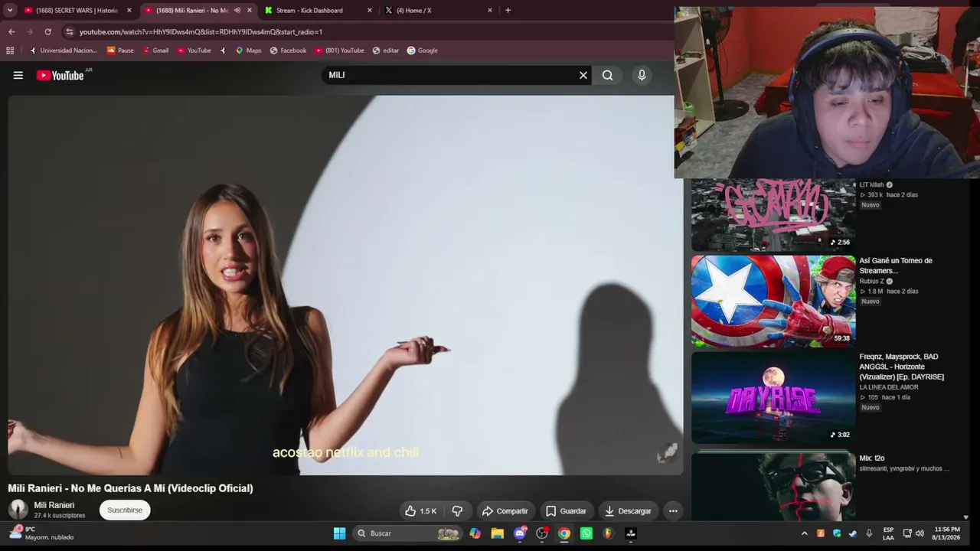Open the taskbar clock showing 11:56 PM
The image size is (980, 551).
pos(947,533)
